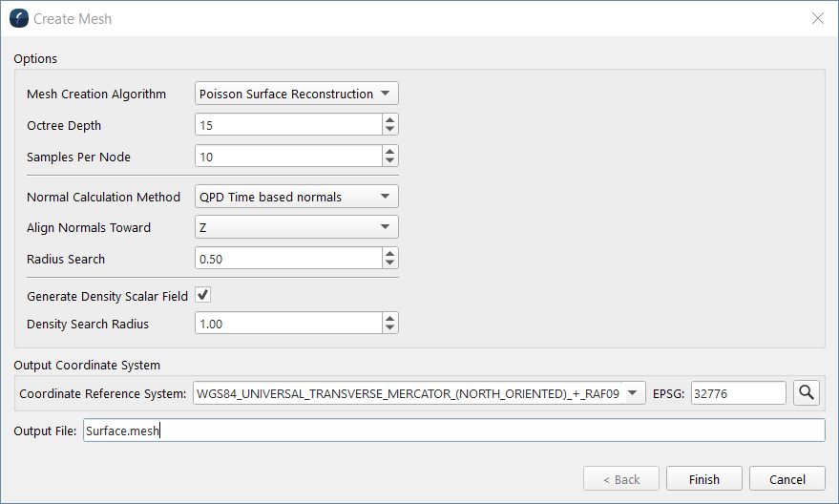839x504 pixels.
Task: Increase Octree Depth with up arrow
Action: [x=389, y=119]
